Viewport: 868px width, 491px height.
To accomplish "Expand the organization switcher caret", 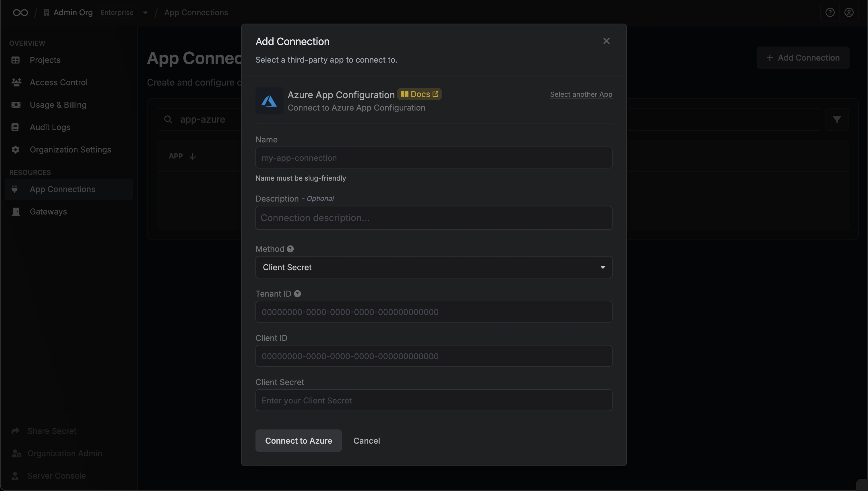I will pos(145,13).
